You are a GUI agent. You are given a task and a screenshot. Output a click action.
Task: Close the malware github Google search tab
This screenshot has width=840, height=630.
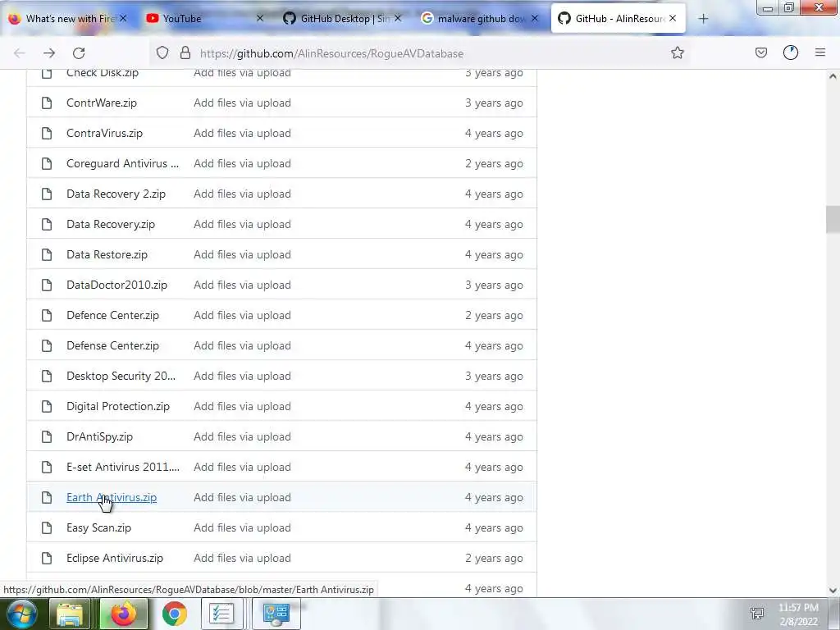pos(535,18)
